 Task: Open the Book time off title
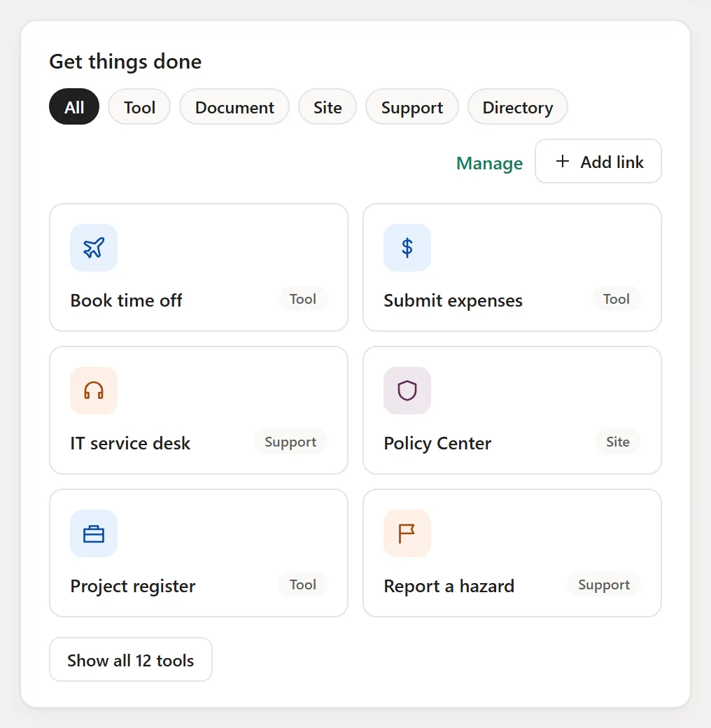tap(126, 300)
